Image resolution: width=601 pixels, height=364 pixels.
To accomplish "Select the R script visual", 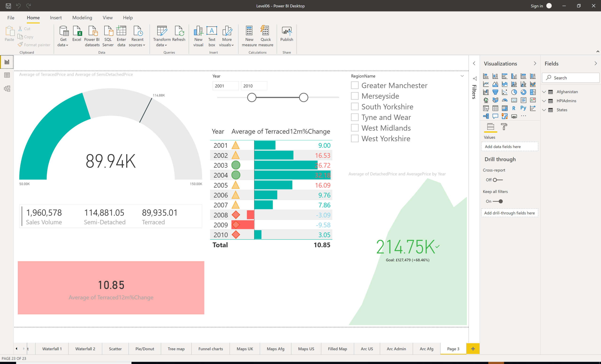I will [514, 108].
